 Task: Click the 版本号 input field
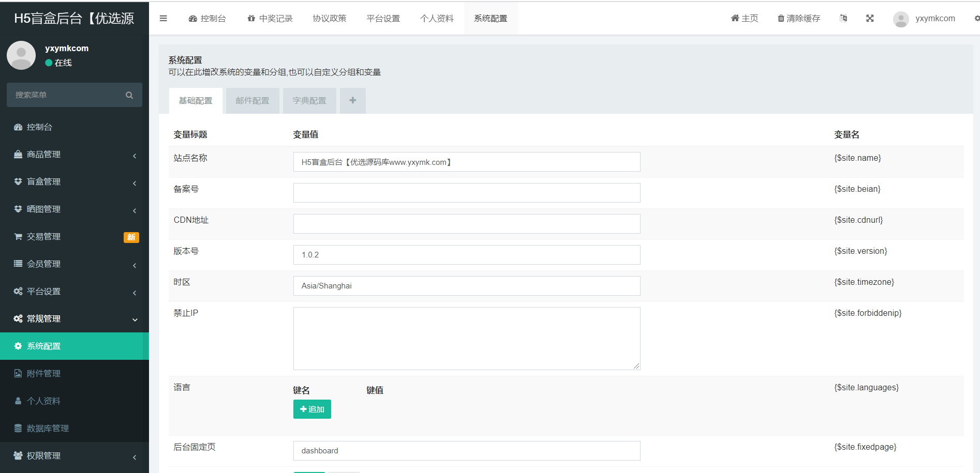(467, 255)
